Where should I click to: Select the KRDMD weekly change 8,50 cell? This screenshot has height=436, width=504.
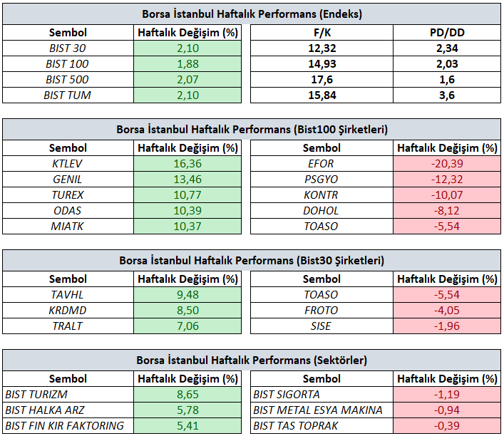[187, 311]
